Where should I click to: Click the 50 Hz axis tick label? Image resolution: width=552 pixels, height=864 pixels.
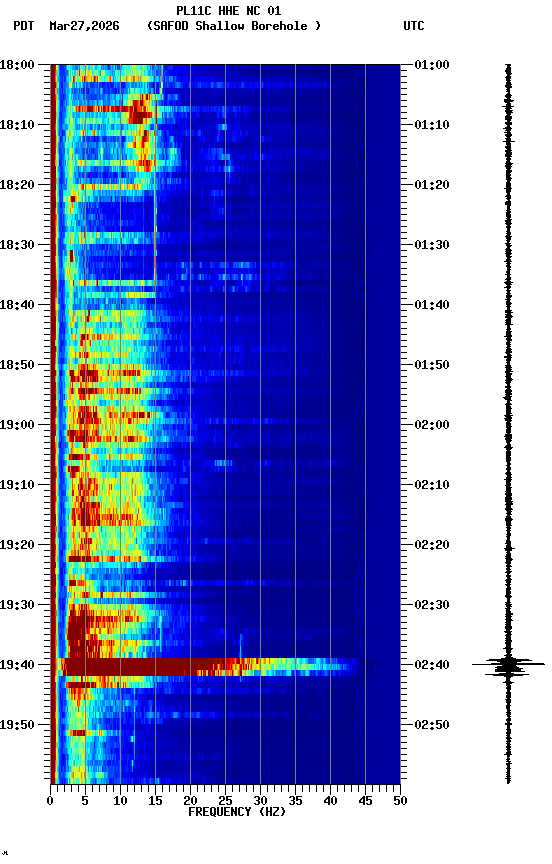pyautogui.click(x=400, y=801)
